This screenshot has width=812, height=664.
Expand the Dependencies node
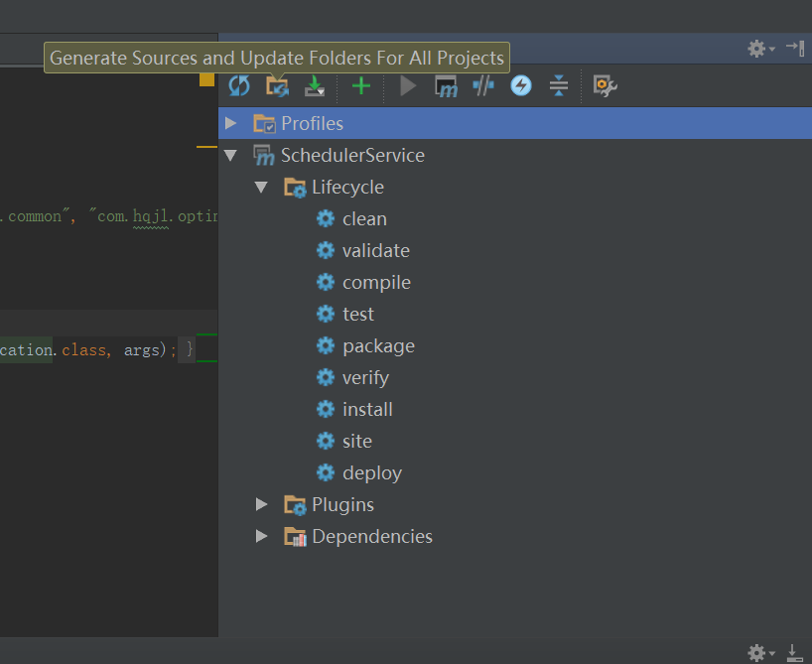261,536
